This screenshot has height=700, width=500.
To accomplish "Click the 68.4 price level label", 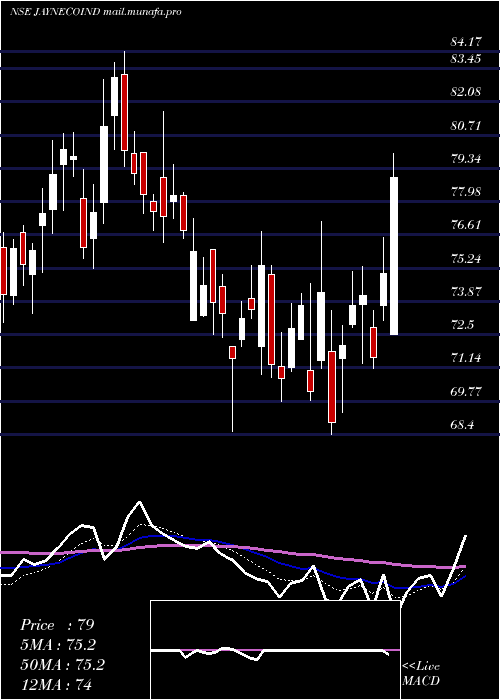I will click(462, 425).
